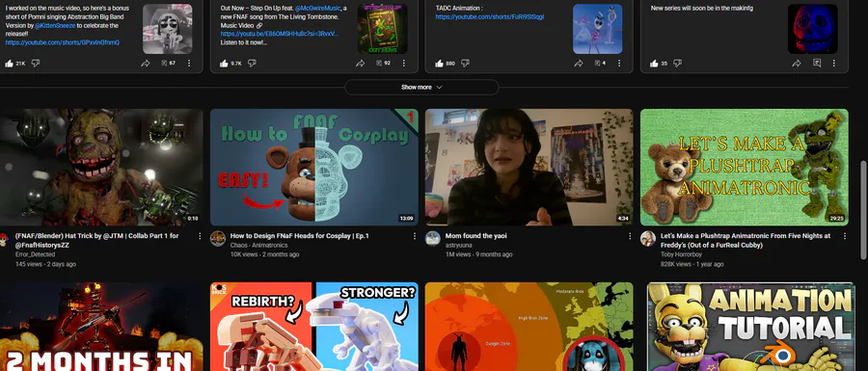The width and height of the screenshot is (868, 371).
Task: Dislike the post with 35 likes
Action: [677, 64]
